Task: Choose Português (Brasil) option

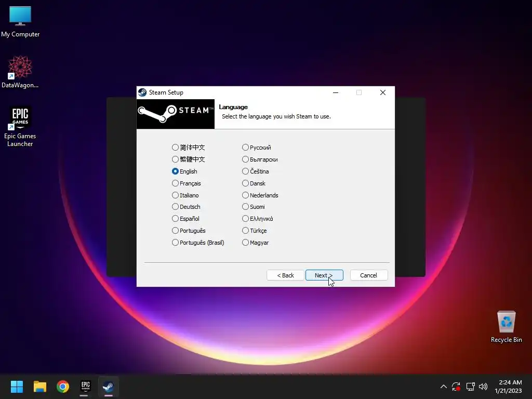Action: point(198,243)
